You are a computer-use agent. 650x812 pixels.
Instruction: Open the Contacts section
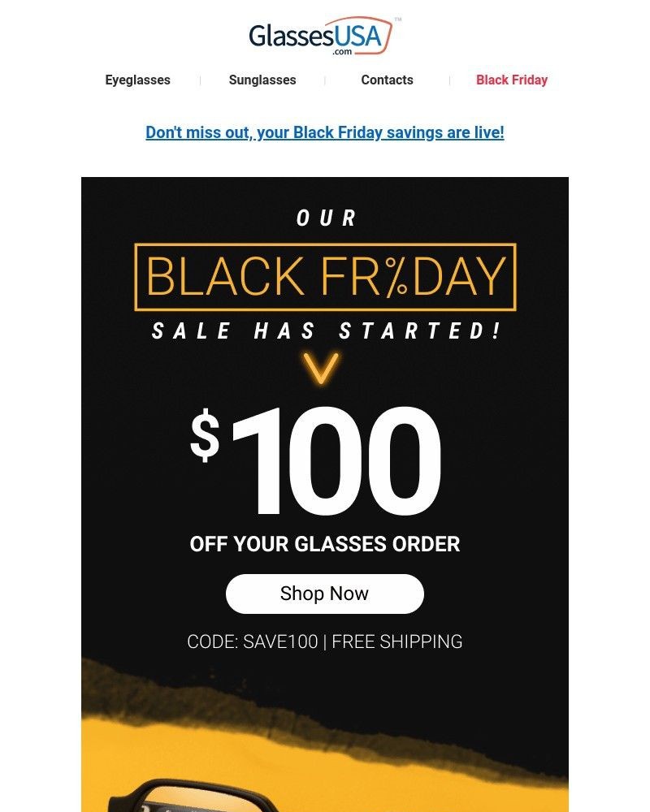(387, 80)
